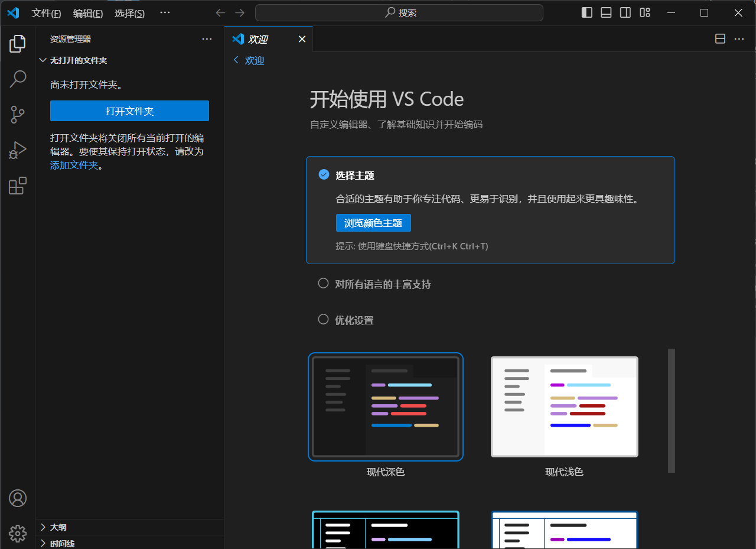
Task: Click the 现代浅色 caption text
Action: pyautogui.click(x=565, y=472)
